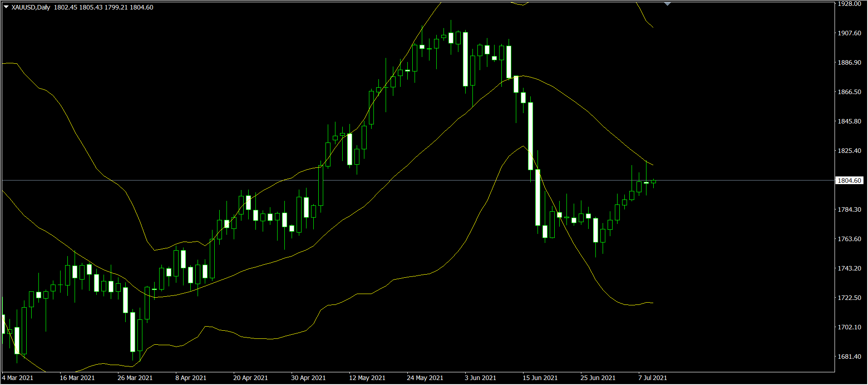Click the 30 Apr 2021 date label

point(308,378)
